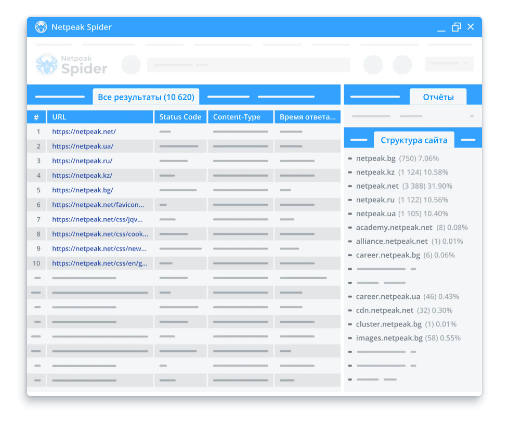The height and width of the screenshot is (423, 518).
Task: Collapse the images.netpeak.bg tree node
Action: tap(350, 338)
